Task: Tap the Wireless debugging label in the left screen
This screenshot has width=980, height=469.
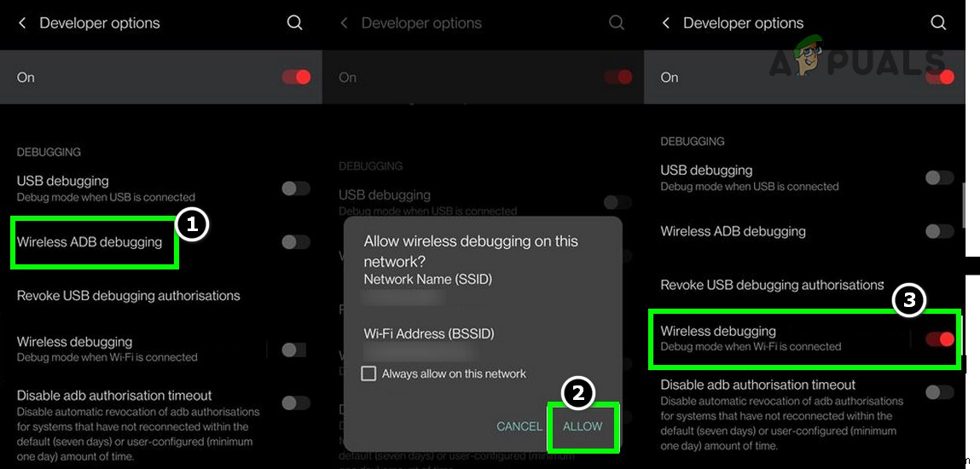Action: click(x=74, y=342)
